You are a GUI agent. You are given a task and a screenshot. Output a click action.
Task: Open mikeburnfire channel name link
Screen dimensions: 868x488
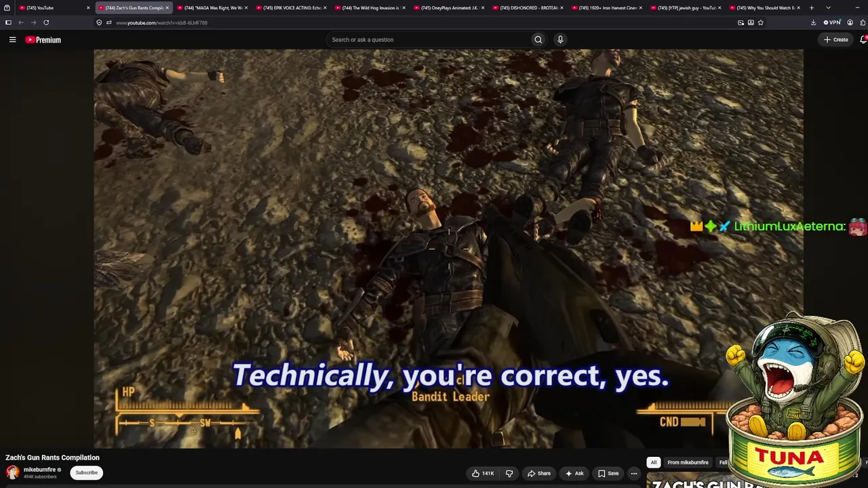click(40, 470)
